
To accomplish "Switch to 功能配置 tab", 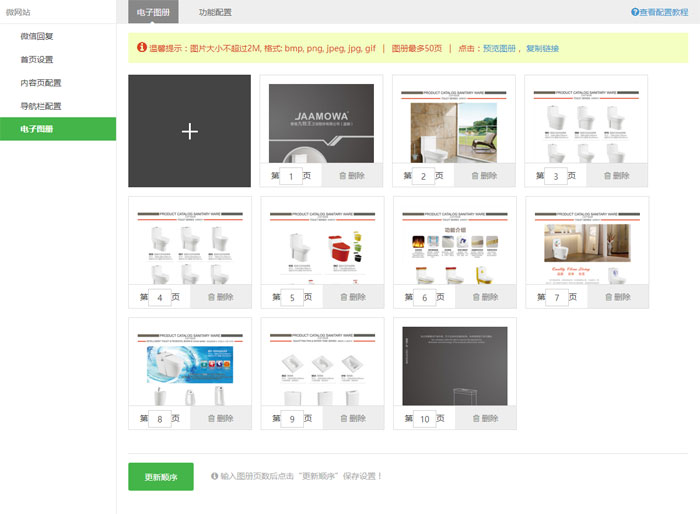I will [214, 12].
